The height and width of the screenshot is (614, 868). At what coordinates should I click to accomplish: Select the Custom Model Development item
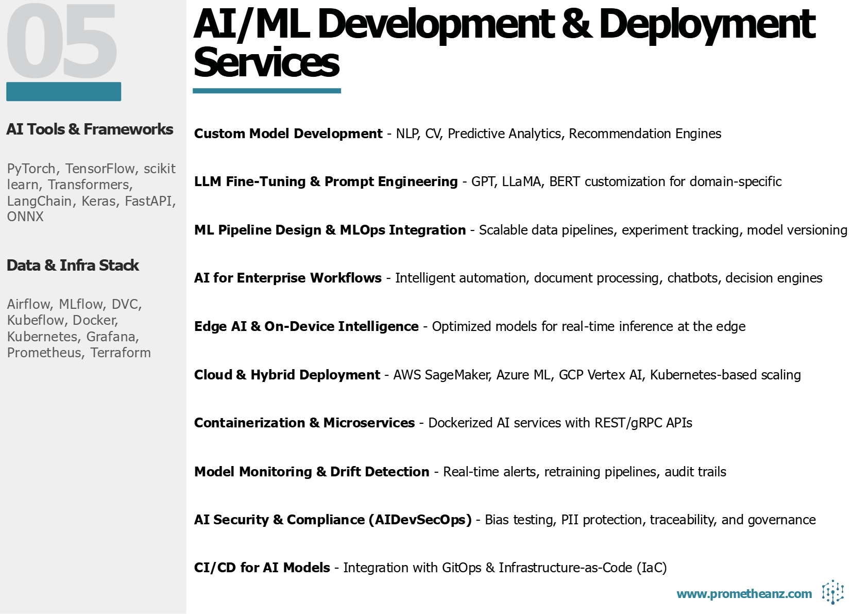pyautogui.click(x=457, y=134)
